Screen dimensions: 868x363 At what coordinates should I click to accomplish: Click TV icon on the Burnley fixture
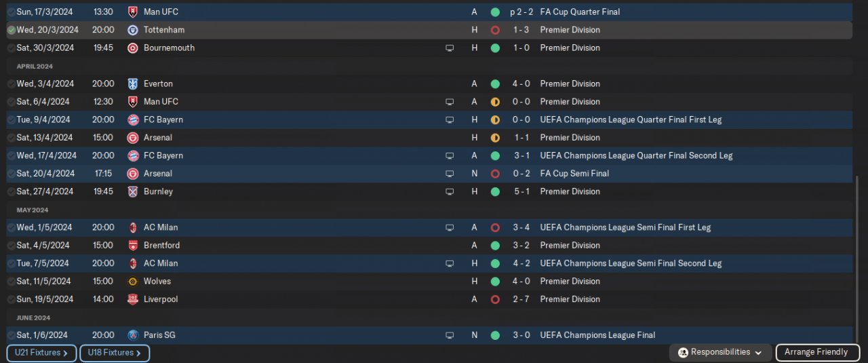click(x=449, y=192)
